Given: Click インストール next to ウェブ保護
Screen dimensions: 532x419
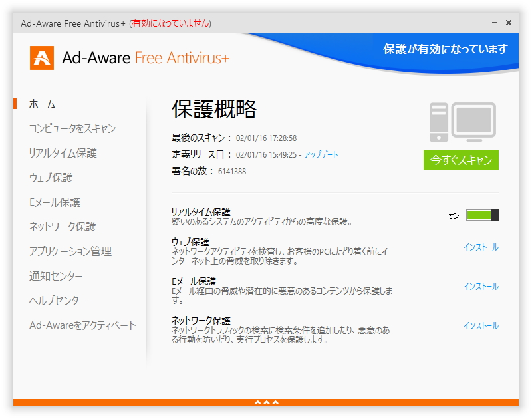Looking at the screenshot, I should point(481,247).
